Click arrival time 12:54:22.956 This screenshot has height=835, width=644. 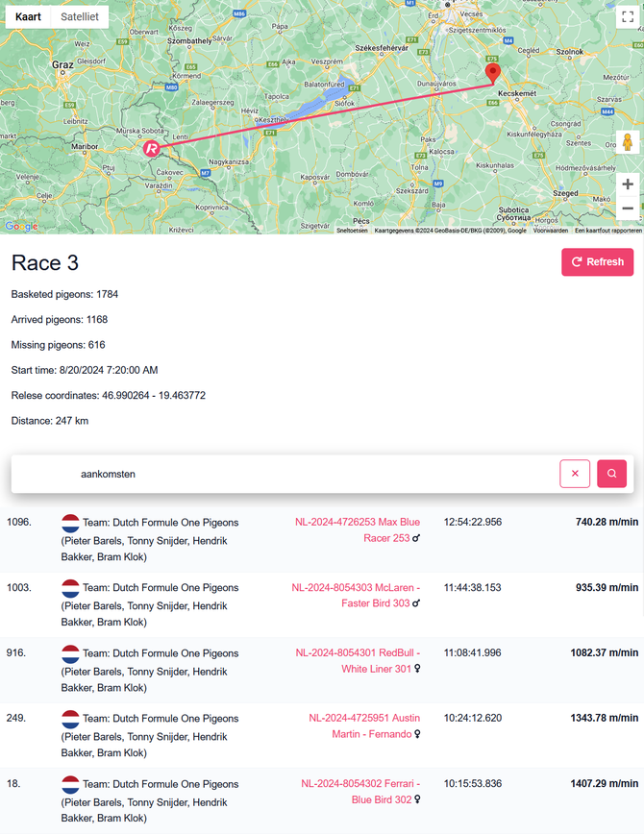coord(473,522)
